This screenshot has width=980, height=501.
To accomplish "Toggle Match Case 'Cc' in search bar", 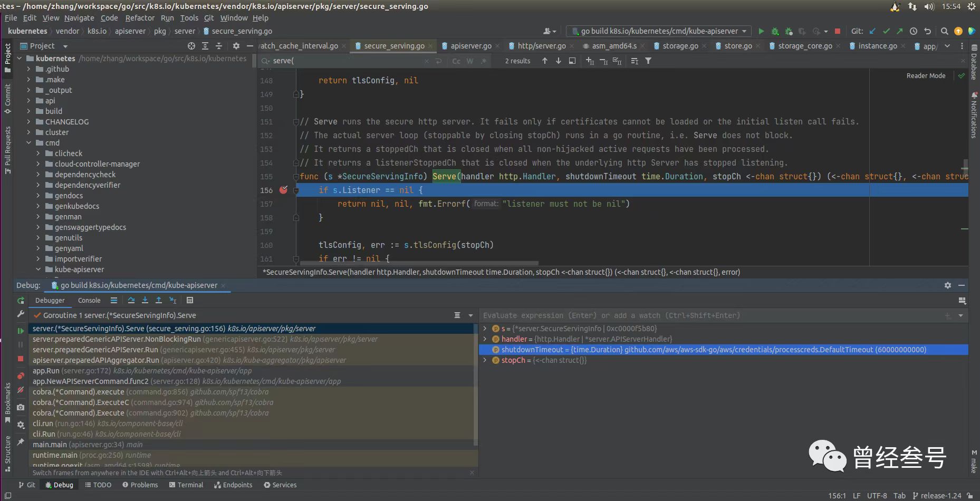I will 456,61.
